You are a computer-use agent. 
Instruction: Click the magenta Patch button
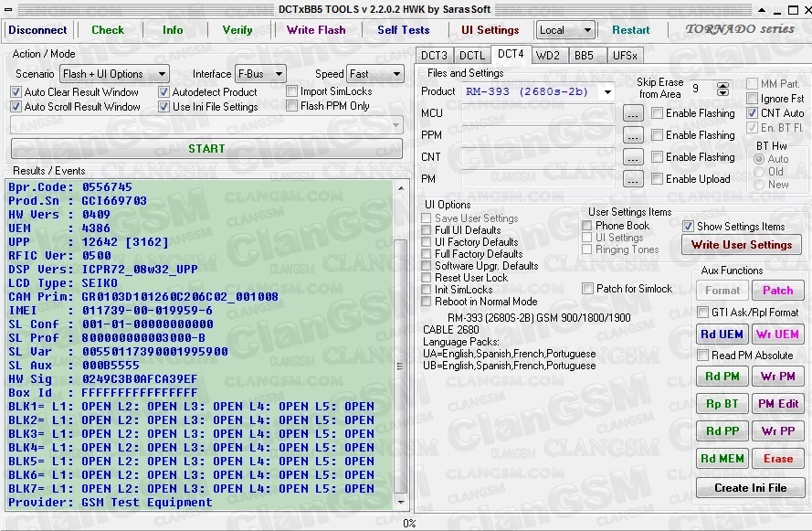[777, 291]
